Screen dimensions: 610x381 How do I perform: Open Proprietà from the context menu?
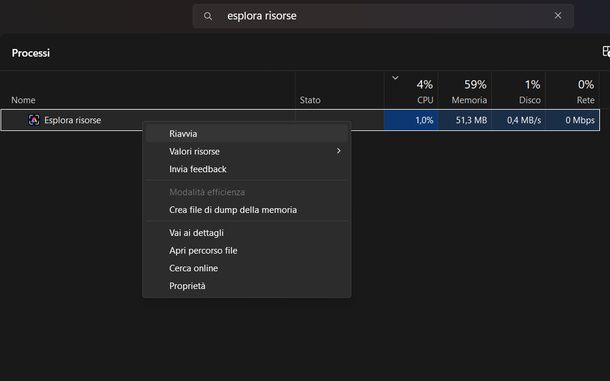[247, 286]
